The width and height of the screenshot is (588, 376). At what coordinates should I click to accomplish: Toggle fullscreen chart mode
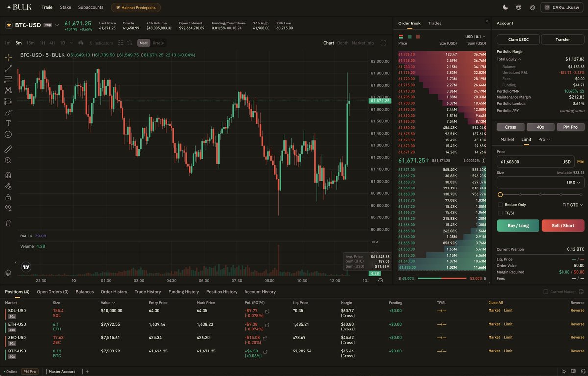383,43
